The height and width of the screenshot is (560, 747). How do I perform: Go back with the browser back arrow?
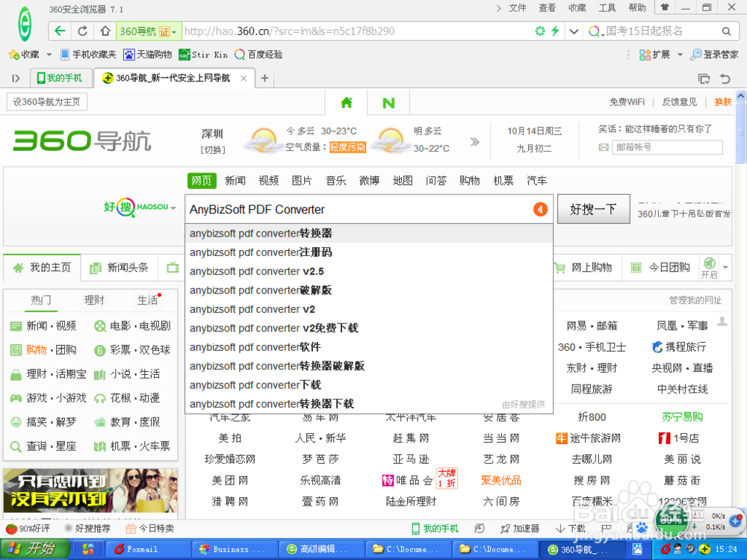tap(60, 31)
